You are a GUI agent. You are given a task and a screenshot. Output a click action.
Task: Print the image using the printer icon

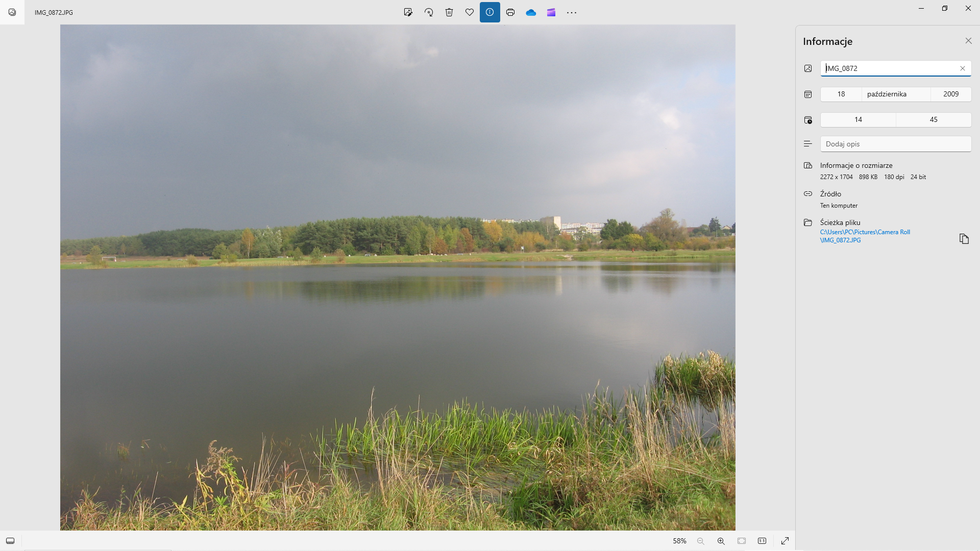coord(510,12)
